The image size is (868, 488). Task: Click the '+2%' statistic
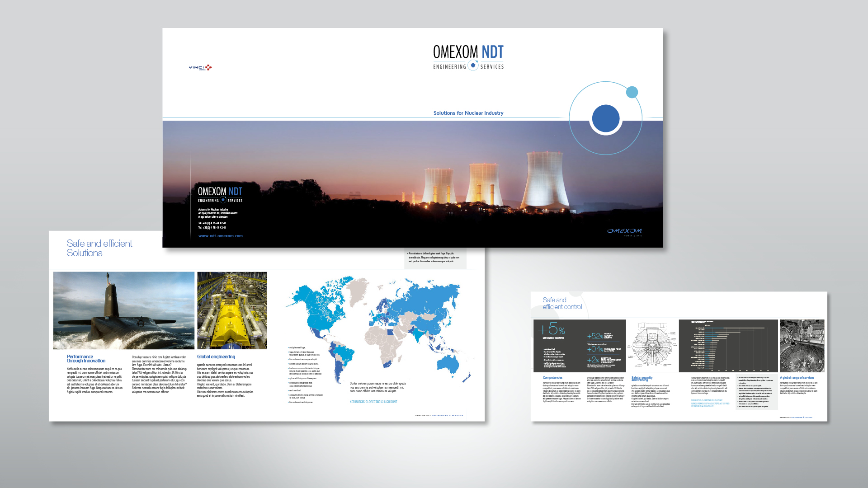coord(593,360)
